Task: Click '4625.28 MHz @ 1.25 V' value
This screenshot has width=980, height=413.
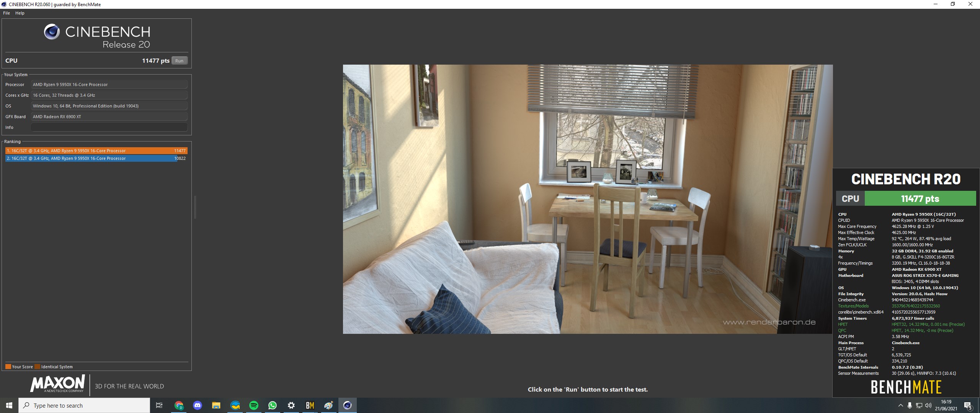Action: (x=913, y=226)
